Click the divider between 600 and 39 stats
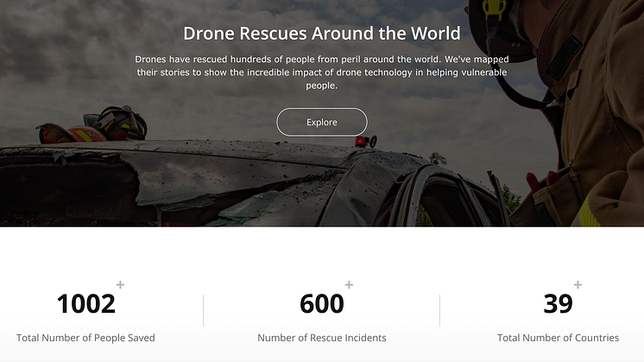Viewport: 644px width, 362px height. (x=439, y=310)
